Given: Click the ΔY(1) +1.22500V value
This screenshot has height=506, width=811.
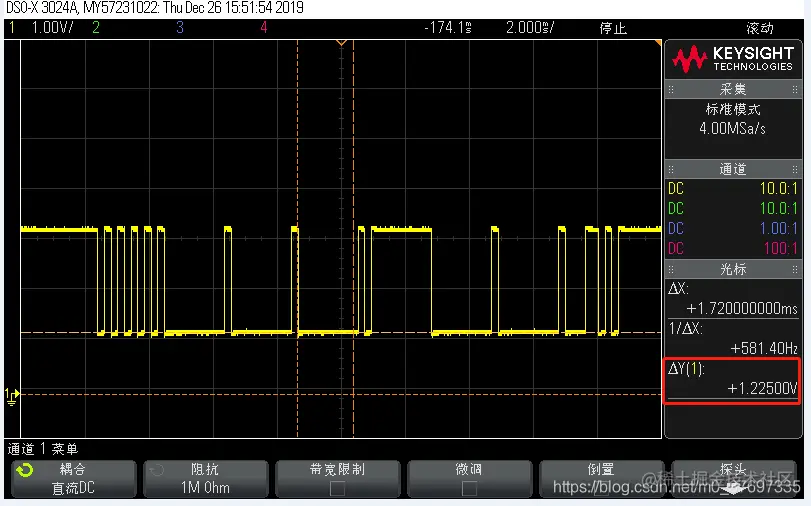Looking at the screenshot, I should (762, 389).
